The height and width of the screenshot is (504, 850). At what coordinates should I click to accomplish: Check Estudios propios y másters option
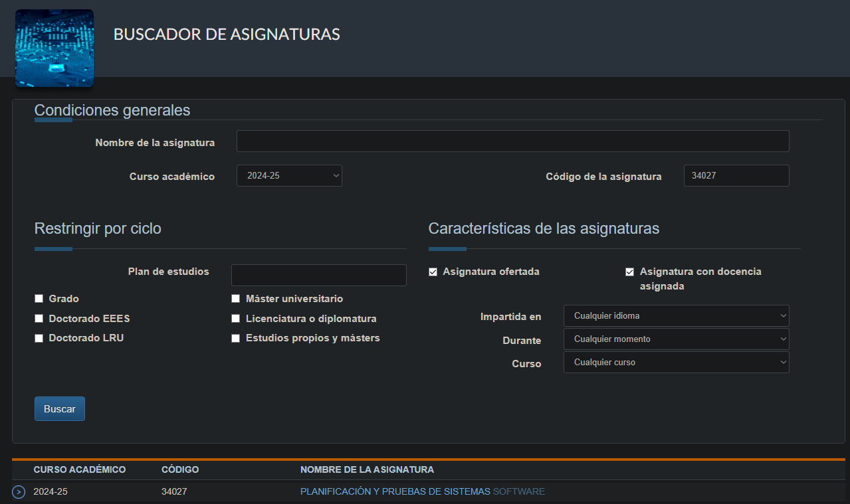pos(236,338)
